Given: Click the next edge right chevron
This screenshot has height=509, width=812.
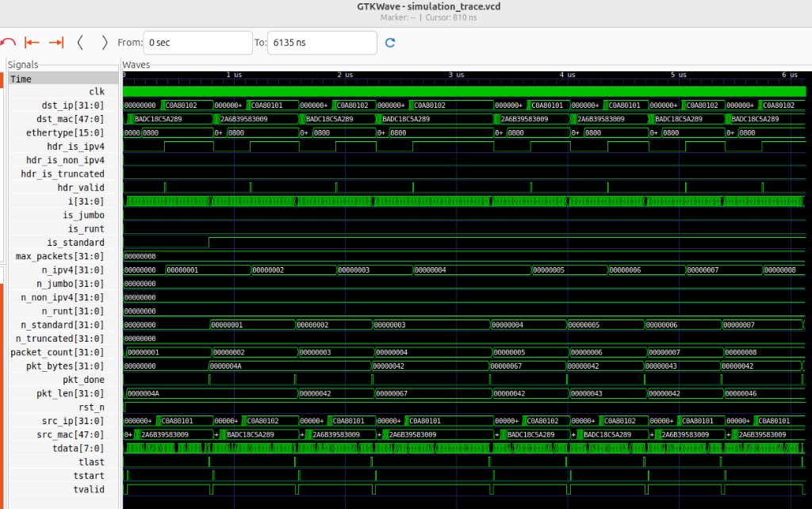Looking at the screenshot, I should pyautogui.click(x=104, y=43).
